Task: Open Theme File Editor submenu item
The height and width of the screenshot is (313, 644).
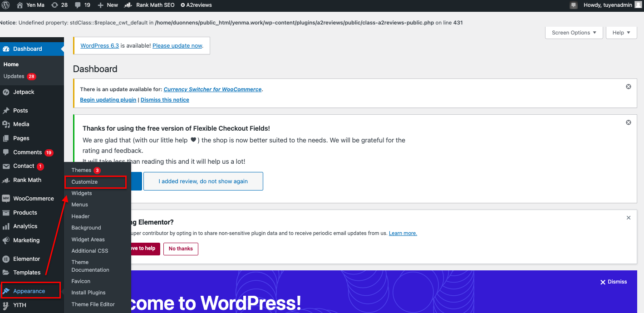Action: coord(93,304)
